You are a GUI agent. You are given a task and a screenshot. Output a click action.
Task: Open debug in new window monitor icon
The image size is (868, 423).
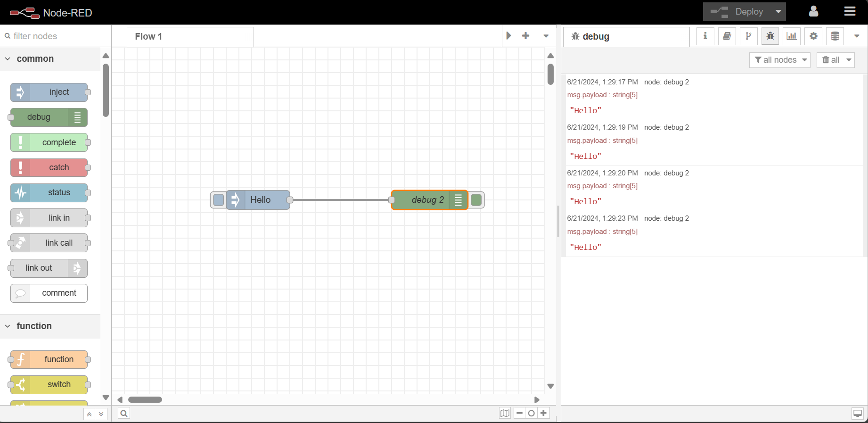858,414
